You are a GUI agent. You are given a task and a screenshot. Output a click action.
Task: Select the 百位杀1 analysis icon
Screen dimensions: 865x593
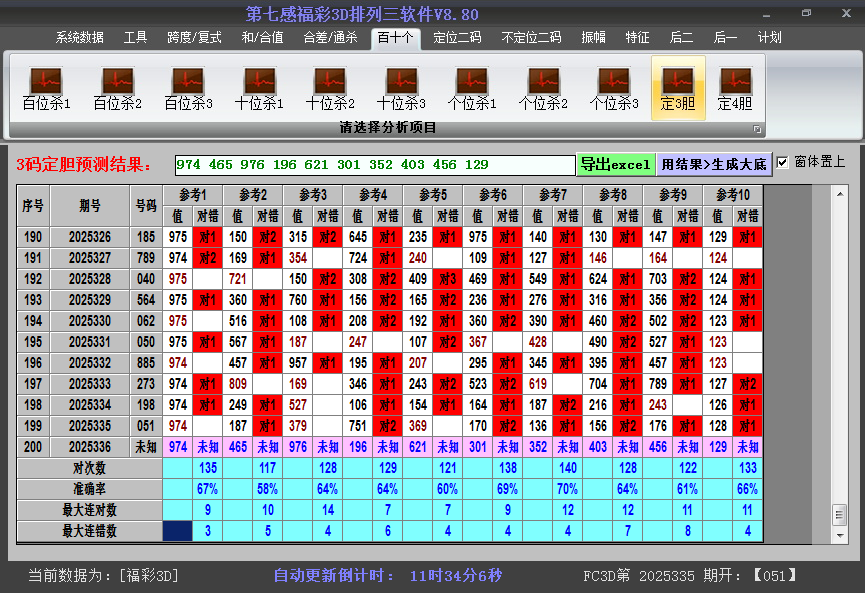click(x=46, y=87)
